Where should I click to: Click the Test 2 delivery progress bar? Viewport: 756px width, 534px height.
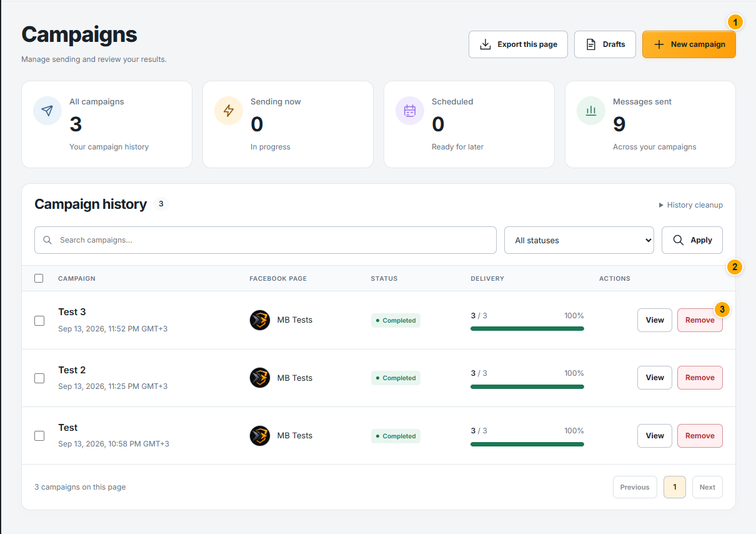pyautogui.click(x=527, y=386)
